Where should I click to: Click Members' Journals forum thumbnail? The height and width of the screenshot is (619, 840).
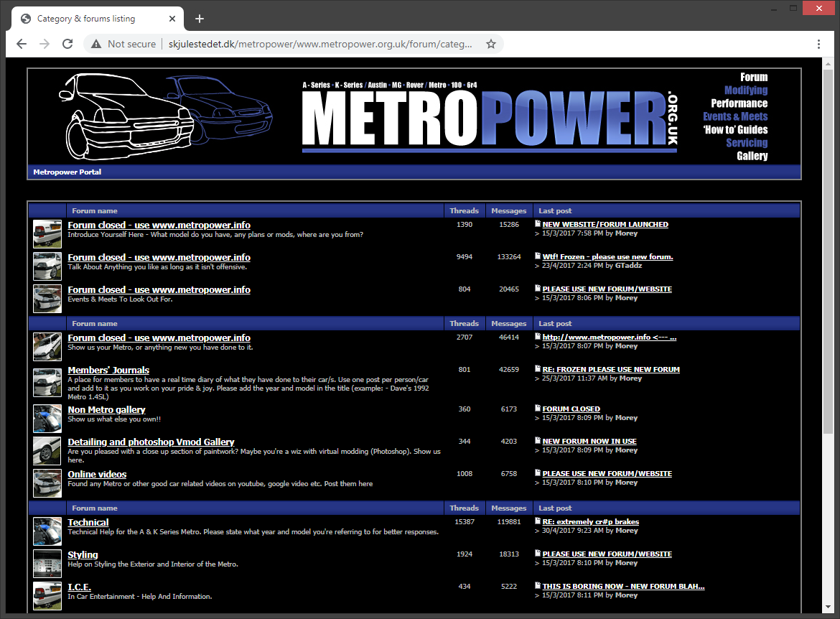point(47,382)
